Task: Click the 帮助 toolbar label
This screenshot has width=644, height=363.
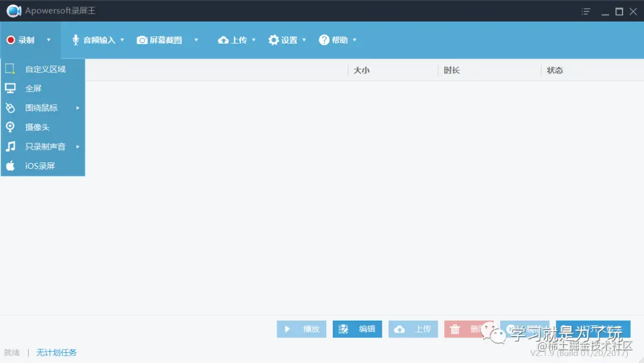Action: click(340, 40)
